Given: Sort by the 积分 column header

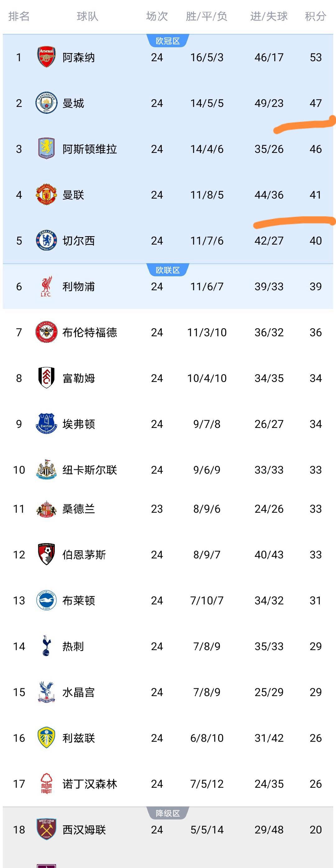Looking at the screenshot, I should [315, 16].
